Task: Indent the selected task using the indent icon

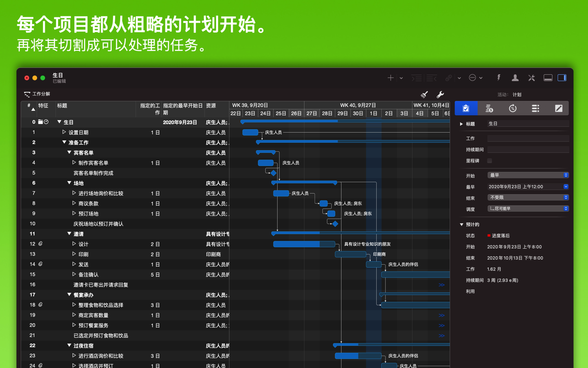Action: [x=417, y=77]
